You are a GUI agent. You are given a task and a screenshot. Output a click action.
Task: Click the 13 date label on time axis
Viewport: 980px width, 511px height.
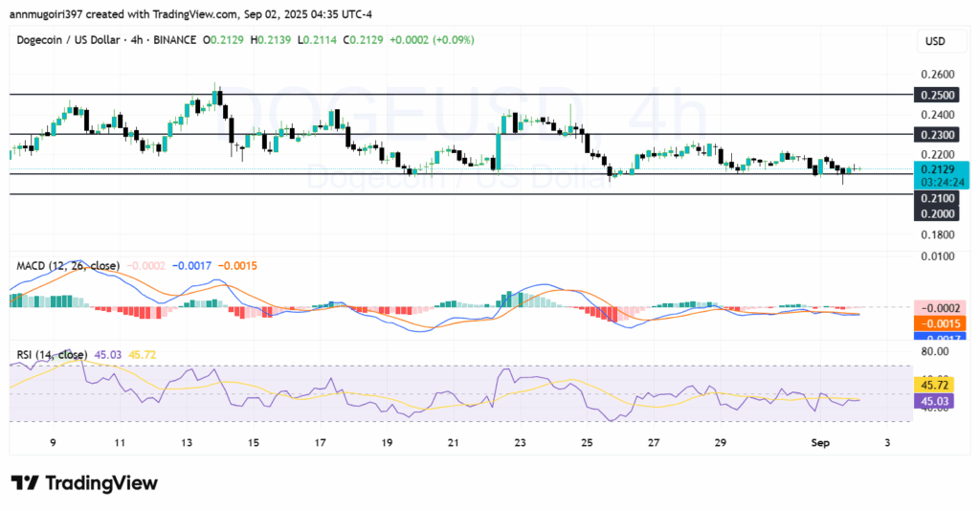click(187, 443)
